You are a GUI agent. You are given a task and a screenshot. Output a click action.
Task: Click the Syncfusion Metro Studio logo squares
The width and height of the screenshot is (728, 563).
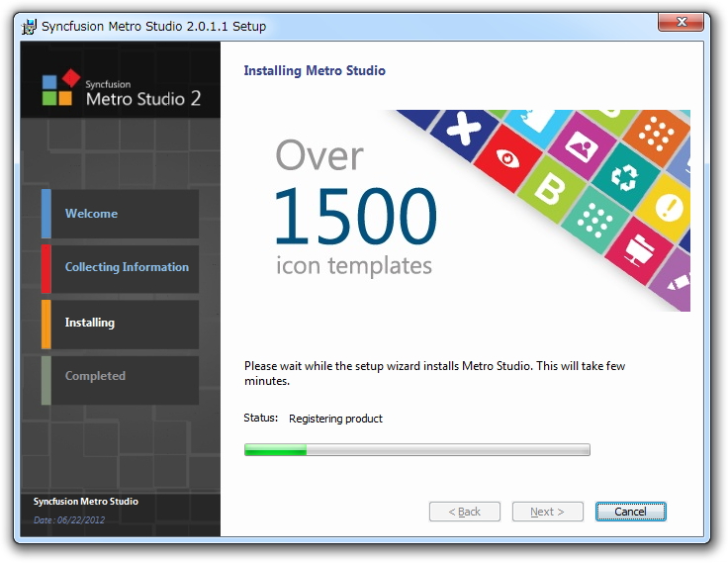(x=60, y=87)
